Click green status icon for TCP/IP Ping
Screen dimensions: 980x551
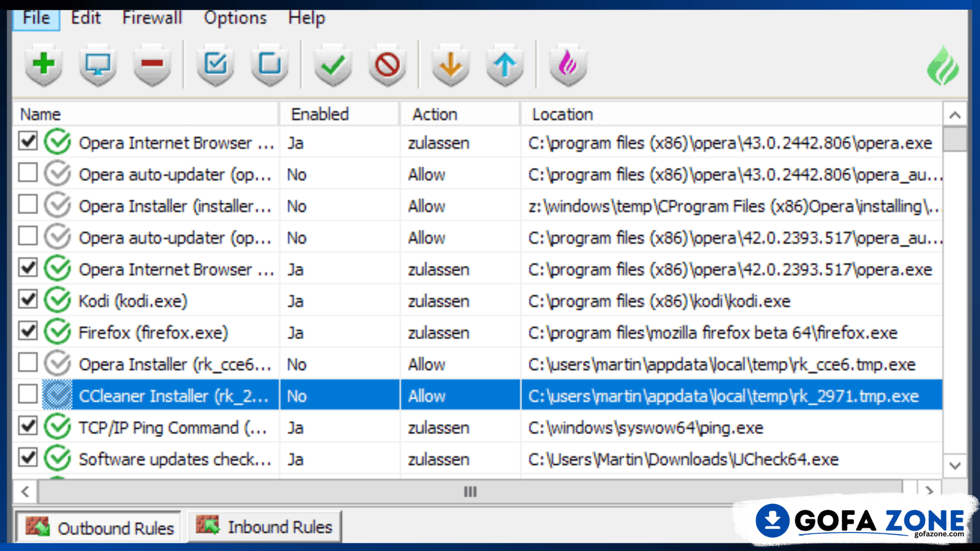pyautogui.click(x=58, y=427)
